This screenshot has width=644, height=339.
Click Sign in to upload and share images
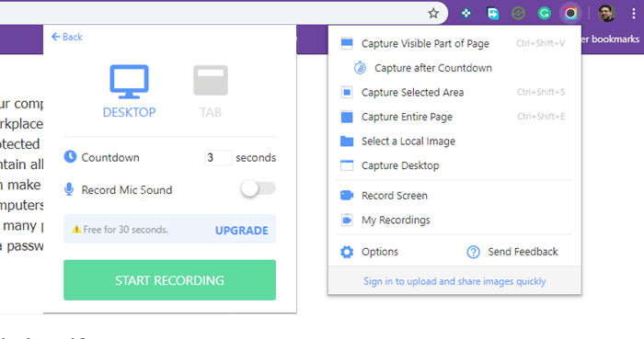pyautogui.click(x=454, y=282)
